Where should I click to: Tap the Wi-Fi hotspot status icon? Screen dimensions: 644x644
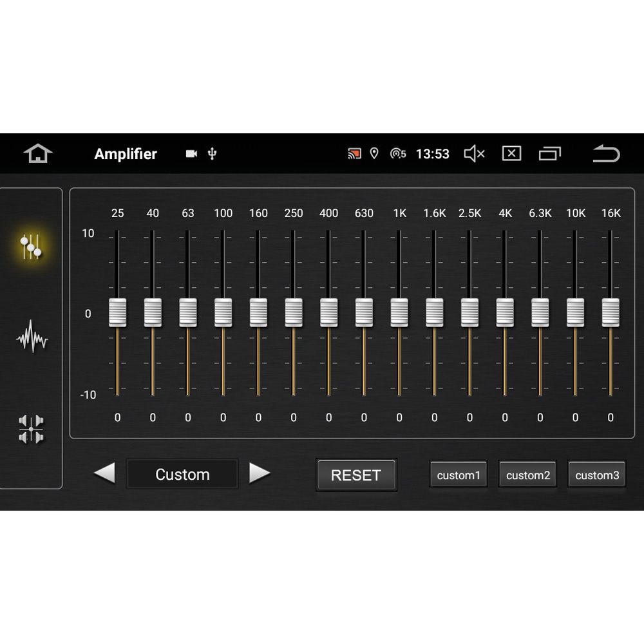pos(398,154)
